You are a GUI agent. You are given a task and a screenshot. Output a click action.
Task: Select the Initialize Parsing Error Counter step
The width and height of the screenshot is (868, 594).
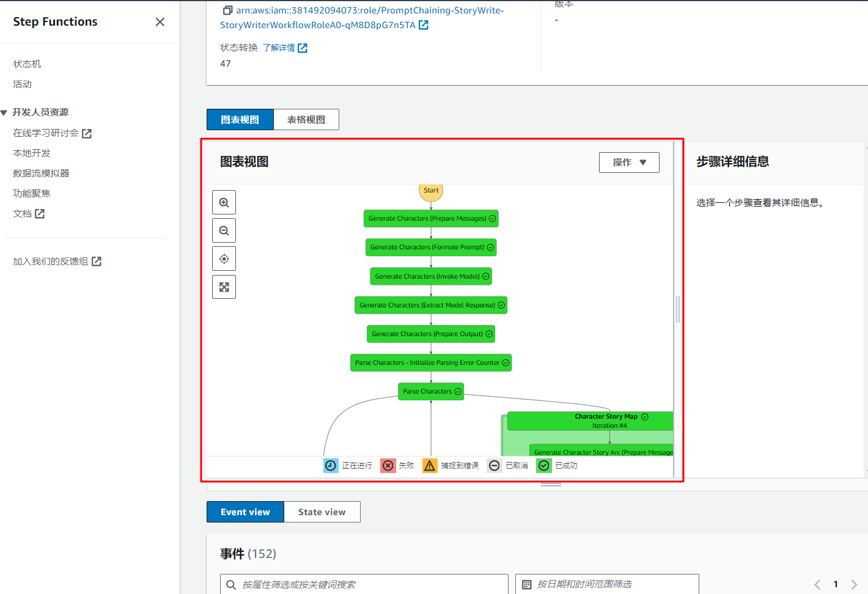coord(431,362)
